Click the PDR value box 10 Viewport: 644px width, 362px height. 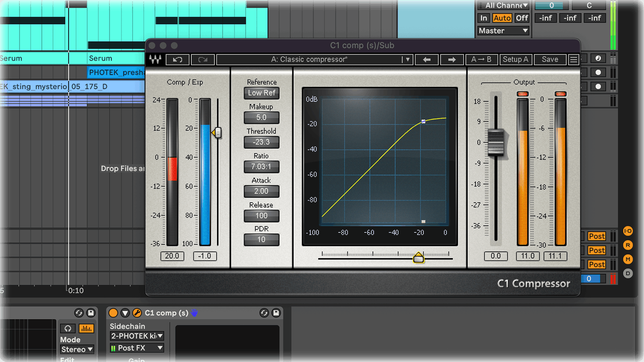262,240
